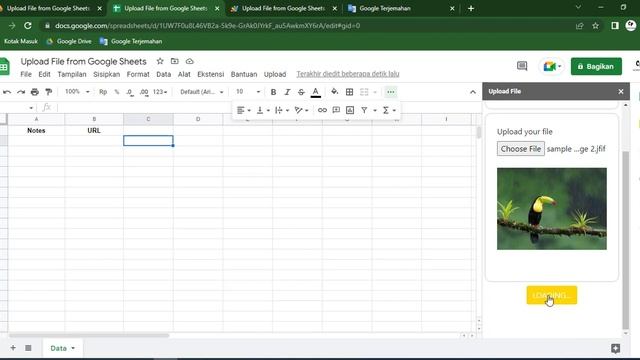Open the Bantuan menu
Image resolution: width=640 pixels, height=360 pixels.
point(244,74)
